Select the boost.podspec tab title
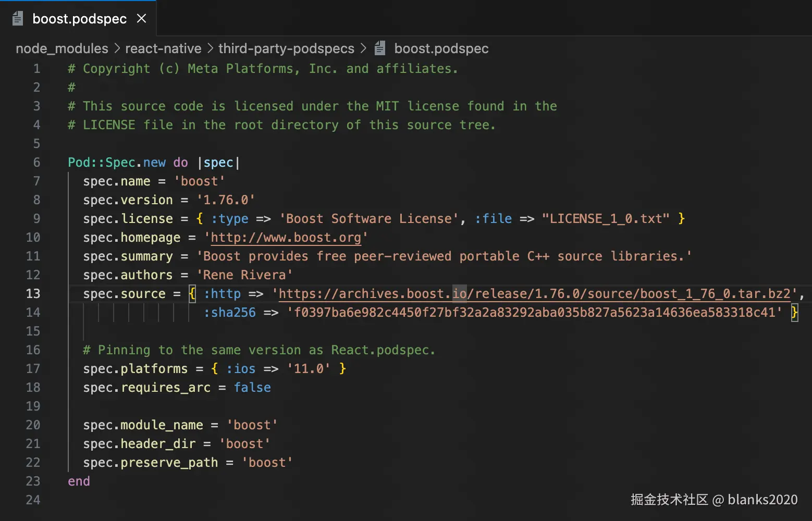 click(79, 19)
